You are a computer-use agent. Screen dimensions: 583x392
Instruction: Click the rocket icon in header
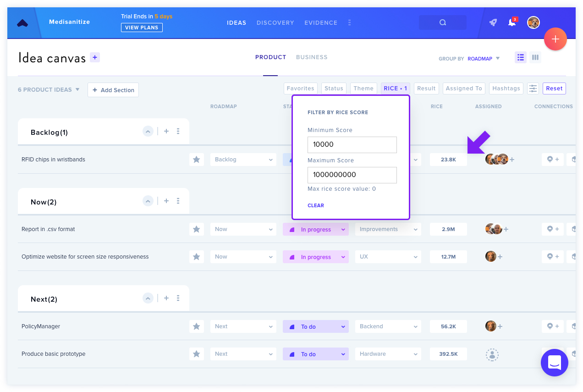tap(493, 22)
